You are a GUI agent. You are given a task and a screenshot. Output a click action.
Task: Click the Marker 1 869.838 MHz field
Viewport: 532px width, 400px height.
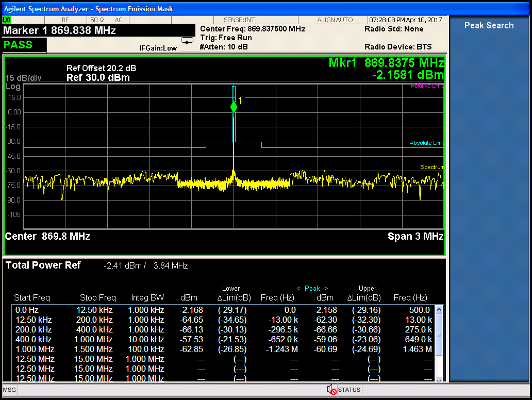click(x=59, y=30)
